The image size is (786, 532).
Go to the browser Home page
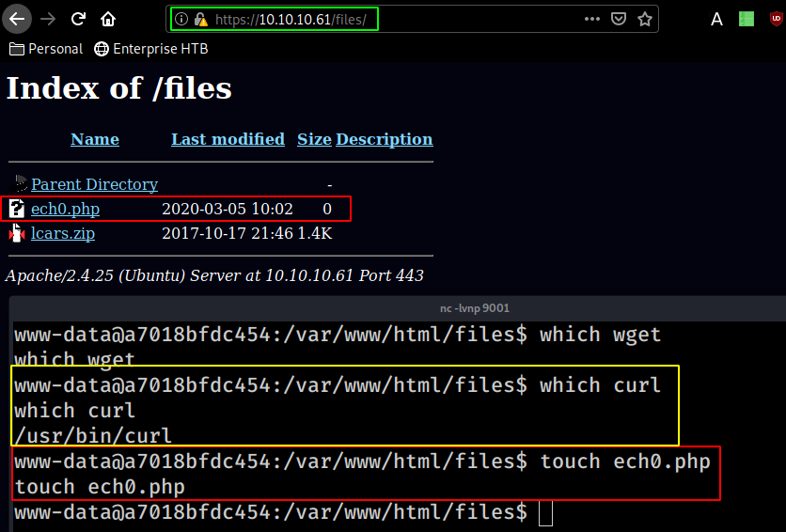coord(109,19)
